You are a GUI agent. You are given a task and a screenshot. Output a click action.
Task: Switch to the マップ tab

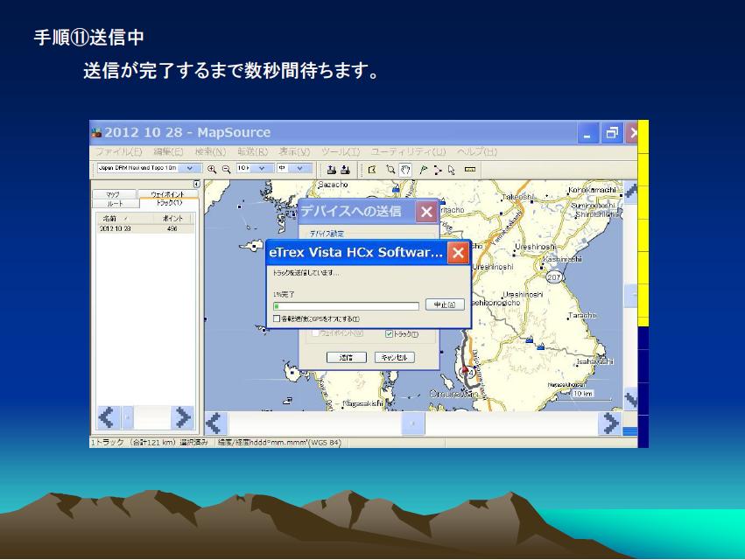point(114,194)
